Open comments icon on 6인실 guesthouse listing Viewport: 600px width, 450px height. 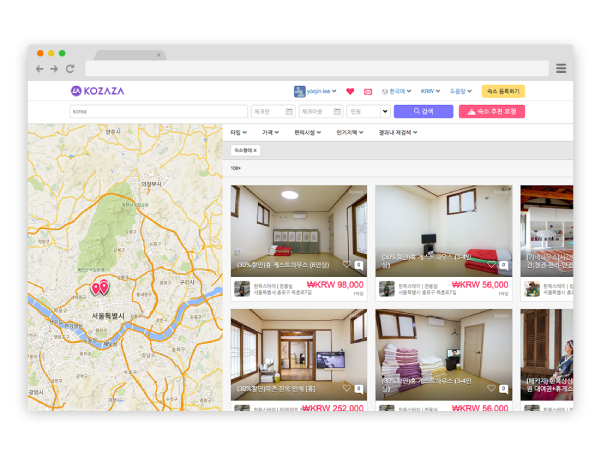[x=359, y=264]
